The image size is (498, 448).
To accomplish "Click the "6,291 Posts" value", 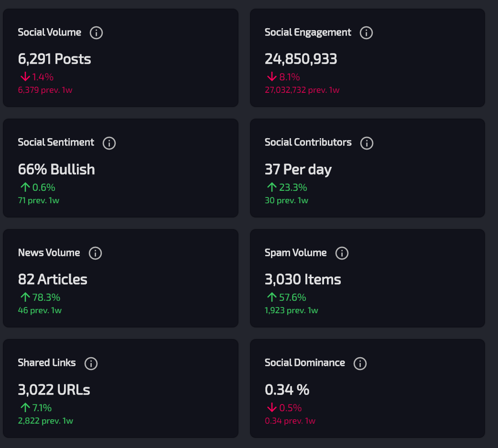I will 54,59.
